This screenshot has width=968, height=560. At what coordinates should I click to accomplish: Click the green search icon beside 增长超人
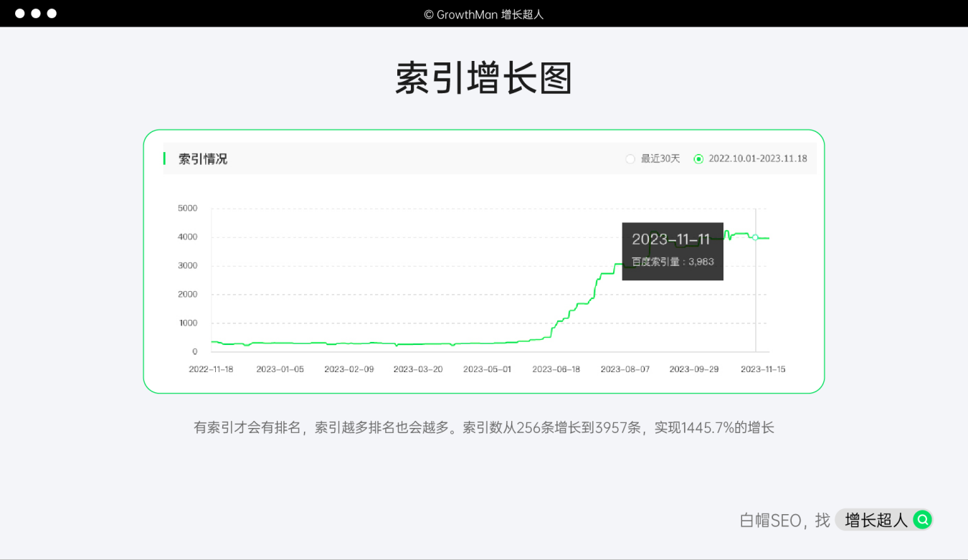point(922,520)
